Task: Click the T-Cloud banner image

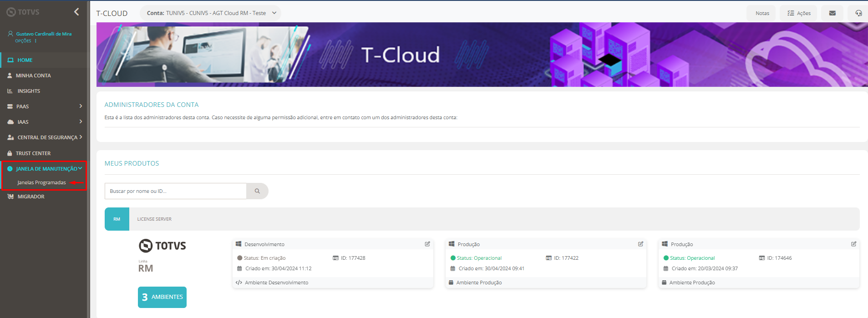Action: point(482,55)
